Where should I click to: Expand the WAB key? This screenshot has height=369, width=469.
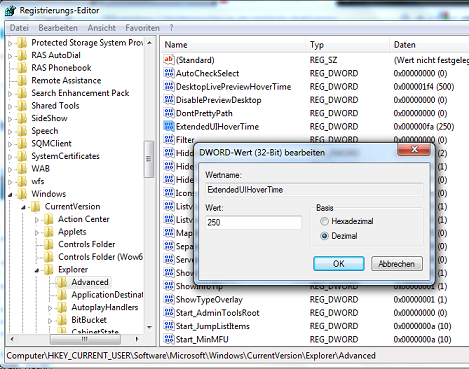[10, 169]
